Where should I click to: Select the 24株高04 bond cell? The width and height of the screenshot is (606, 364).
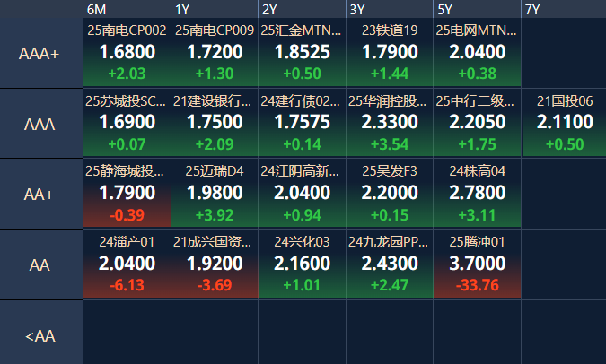[x=477, y=194]
